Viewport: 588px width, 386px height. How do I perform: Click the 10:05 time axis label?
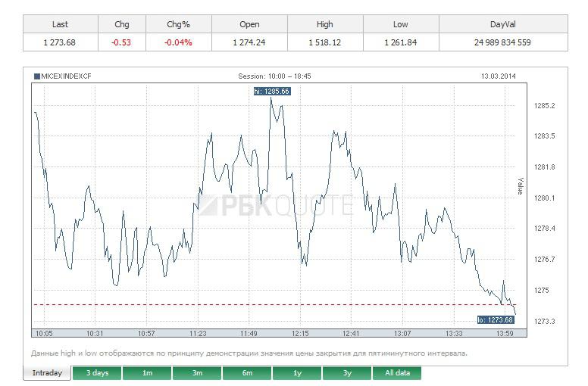click(44, 333)
